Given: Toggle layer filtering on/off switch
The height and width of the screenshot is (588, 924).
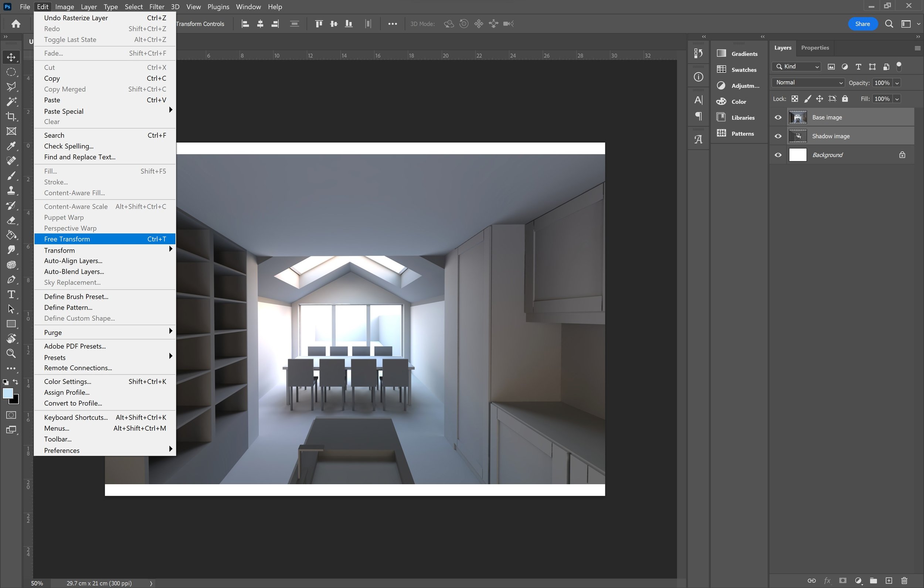Looking at the screenshot, I should [898, 66].
